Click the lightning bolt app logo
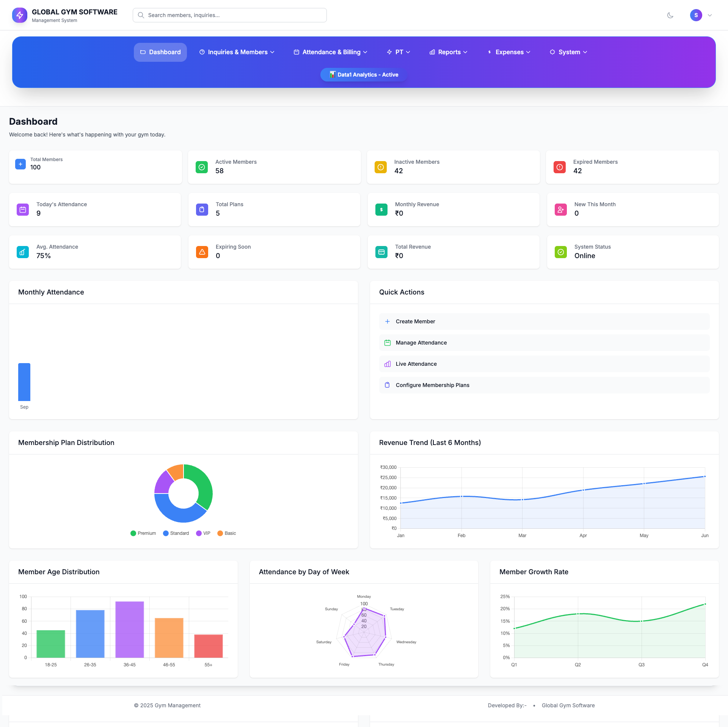Screen dimensions: 728x727 click(x=20, y=15)
